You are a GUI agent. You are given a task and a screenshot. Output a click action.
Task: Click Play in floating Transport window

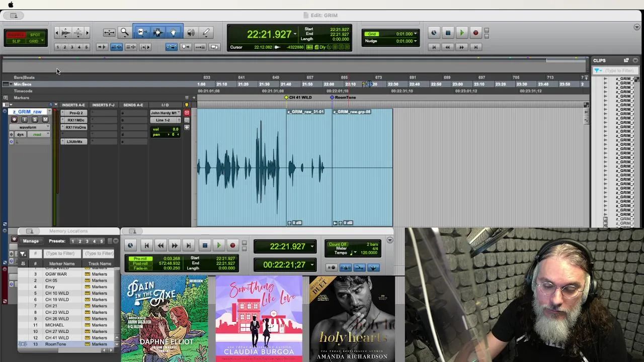tap(218, 245)
